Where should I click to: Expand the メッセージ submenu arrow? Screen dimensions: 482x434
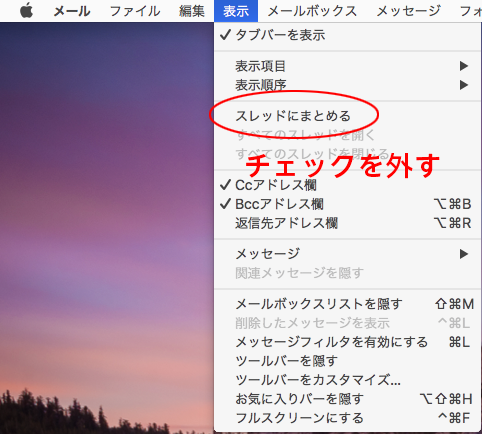(464, 254)
